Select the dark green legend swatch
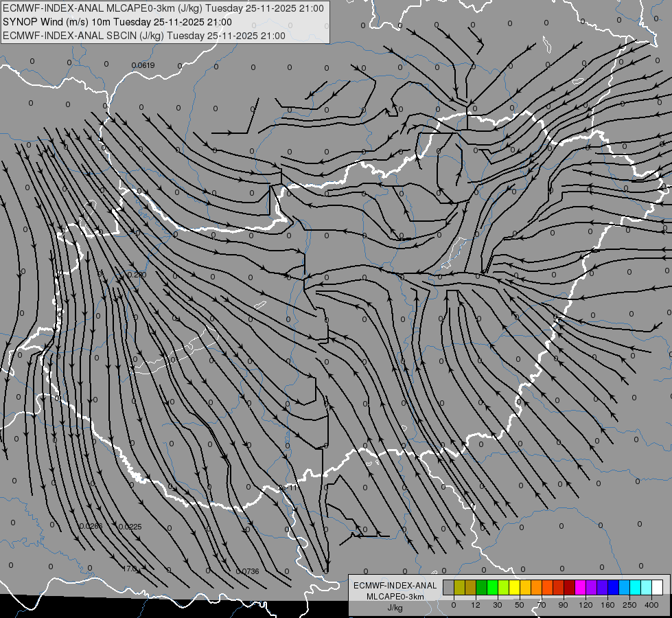 tap(482, 587)
